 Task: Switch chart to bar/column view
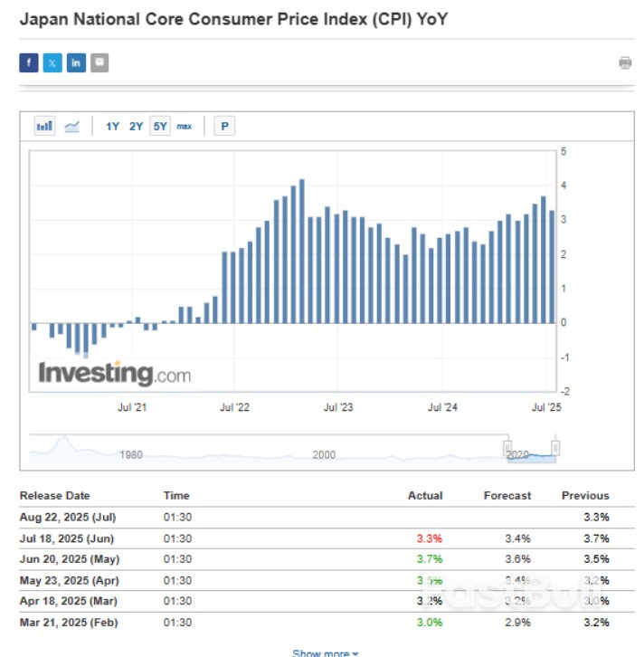44,126
